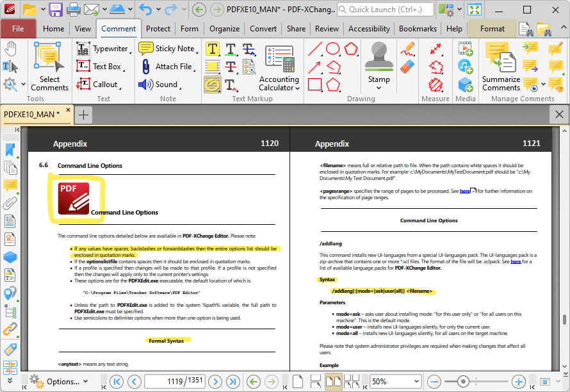The height and width of the screenshot is (392, 570).
Task: Toggle full screen mode icon
Action: (475, 10)
